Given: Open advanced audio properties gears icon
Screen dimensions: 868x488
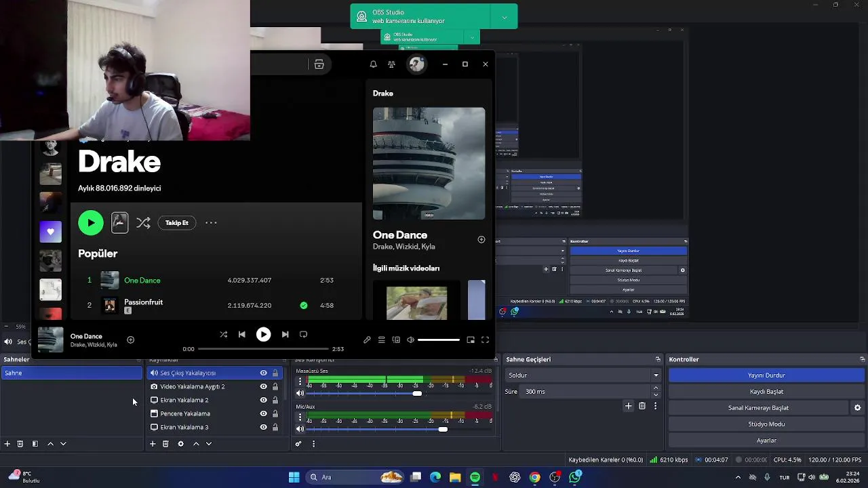Looking at the screenshot, I should (x=298, y=444).
